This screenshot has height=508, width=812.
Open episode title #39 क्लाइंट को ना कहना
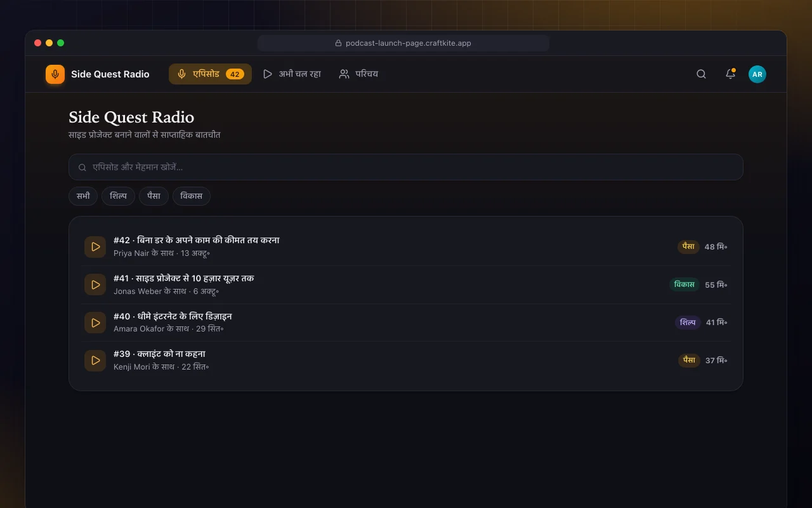pyautogui.click(x=159, y=354)
